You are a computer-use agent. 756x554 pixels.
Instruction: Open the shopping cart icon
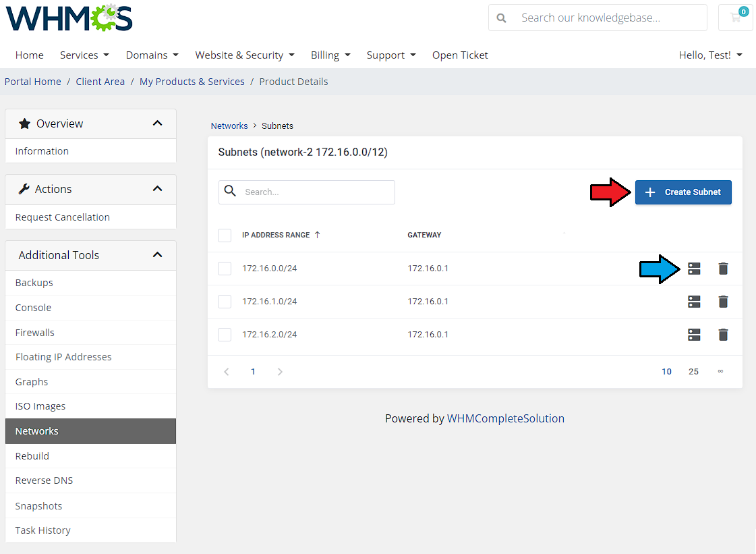click(736, 18)
